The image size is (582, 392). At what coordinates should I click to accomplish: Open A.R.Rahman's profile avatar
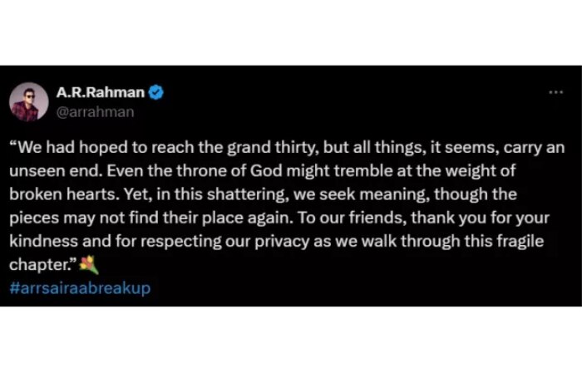[29, 102]
